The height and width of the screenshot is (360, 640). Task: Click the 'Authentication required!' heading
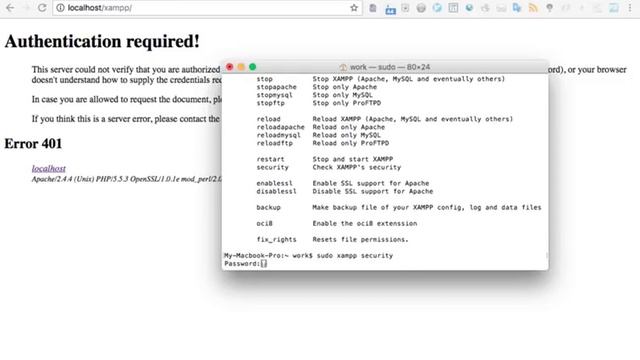coord(102,41)
